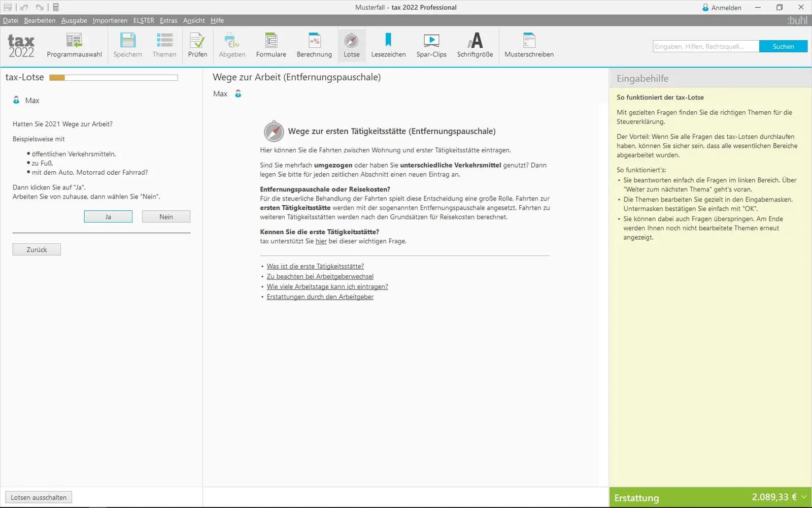Screen dimensions: 812x508
Task: Expand the Erstattung amount chevron
Action: 804,497
